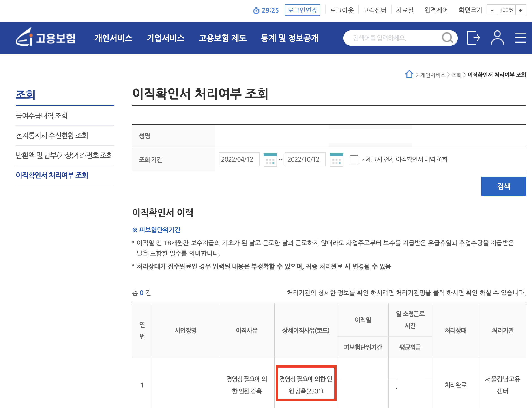Open the 자료실 link
Viewport: 532px width, 408px height.
(405, 10)
